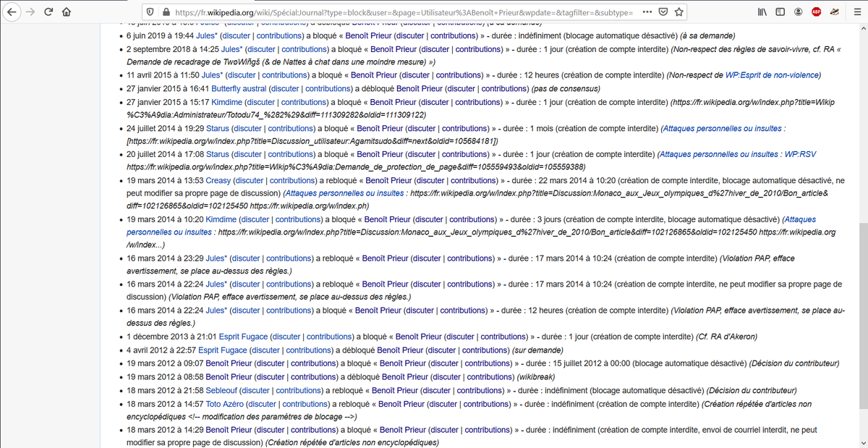Save this page to Pocket
Image resolution: width=868 pixels, height=448 pixels.
(x=663, y=12)
